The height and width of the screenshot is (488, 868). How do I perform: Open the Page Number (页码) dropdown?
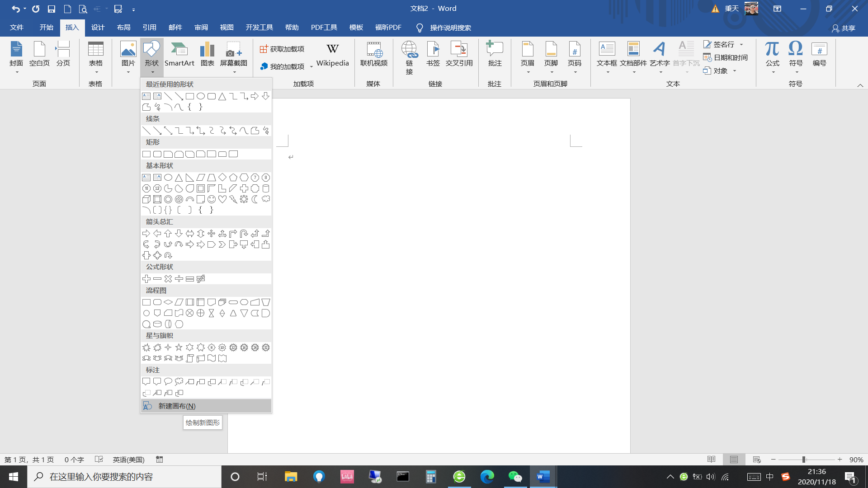(x=575, y=56)
